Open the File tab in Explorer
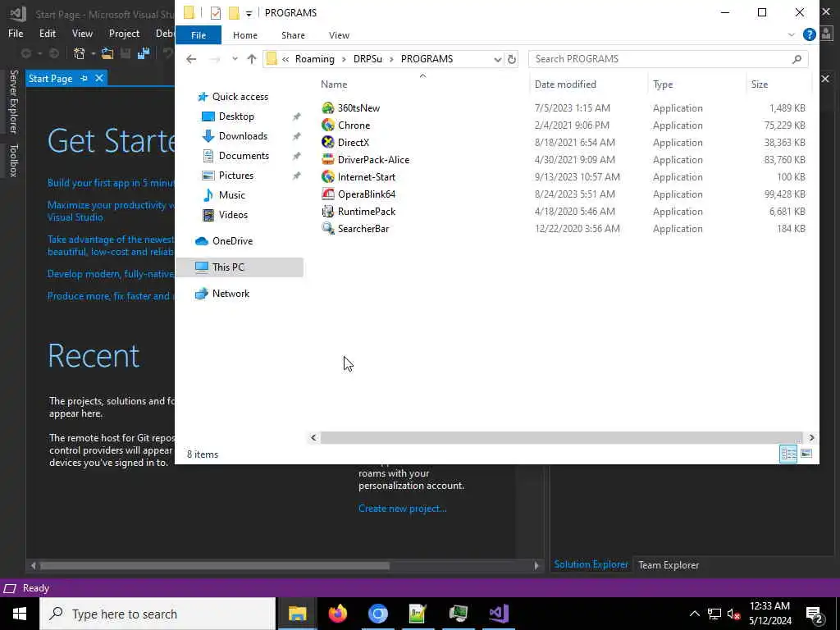Viewport: 840px width, 630px height. [x=199, y=35]
